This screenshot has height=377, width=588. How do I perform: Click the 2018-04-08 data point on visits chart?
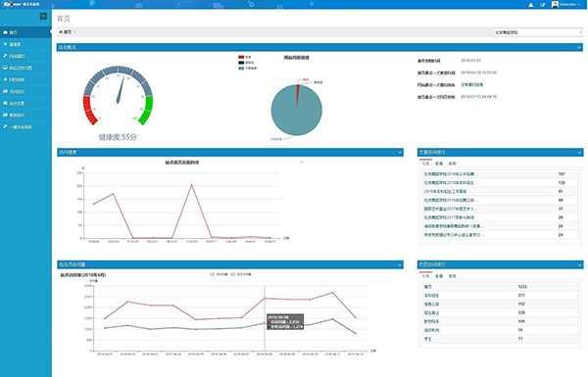265,299
